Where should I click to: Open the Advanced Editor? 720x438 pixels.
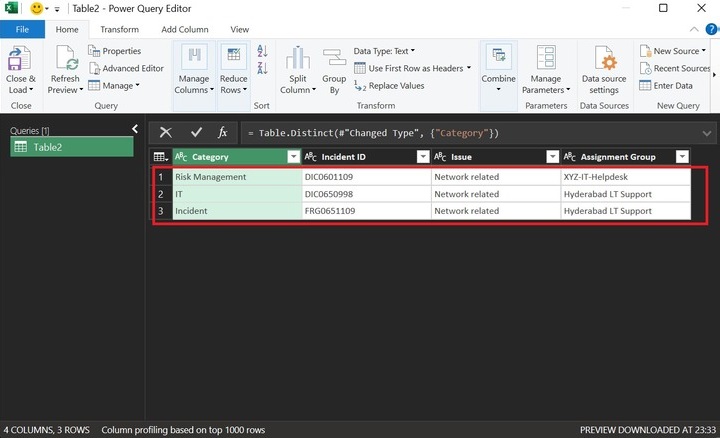point(126,68)
